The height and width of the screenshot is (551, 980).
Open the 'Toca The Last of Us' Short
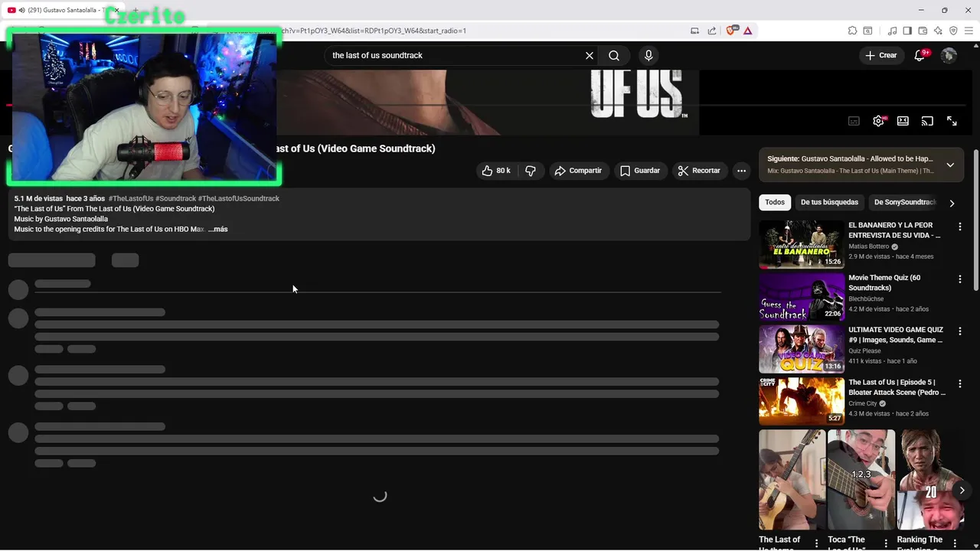pos(861,479)
